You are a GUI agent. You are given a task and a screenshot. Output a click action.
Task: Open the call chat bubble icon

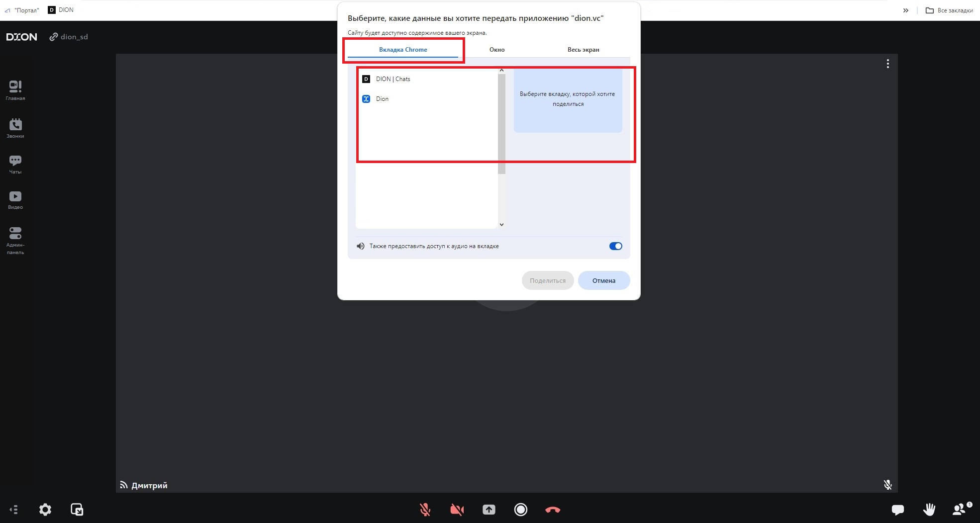click(897, 510)
